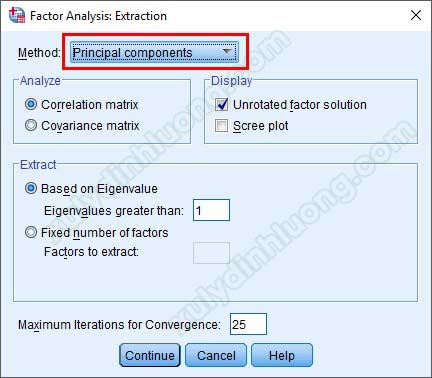432x378 pixels.
Task: Select the Principal components combo box
Action: (154, 52)
